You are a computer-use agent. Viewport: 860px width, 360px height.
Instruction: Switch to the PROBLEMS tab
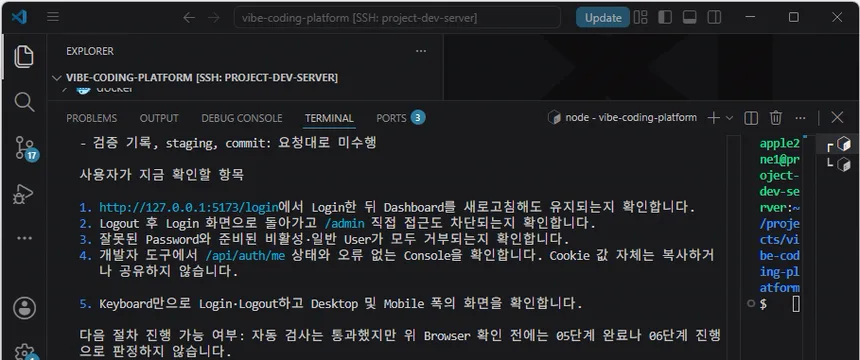(x=92, y=118)
